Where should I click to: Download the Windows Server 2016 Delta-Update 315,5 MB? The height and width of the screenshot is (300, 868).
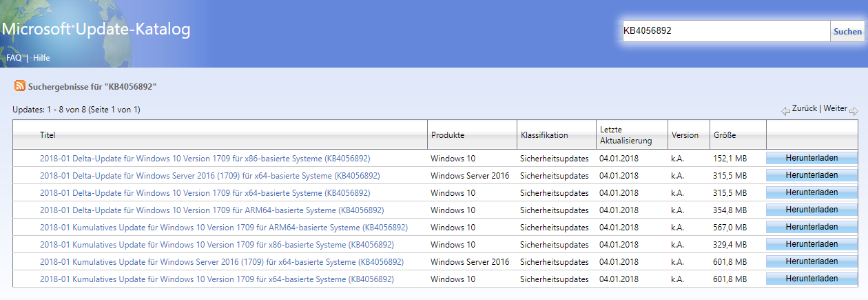coord(812,175)
